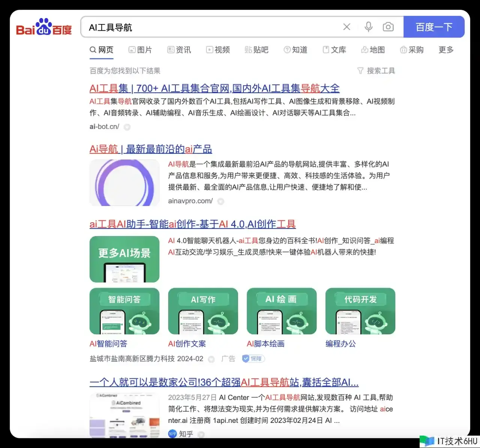Image resolution: width=480 pixels, height=448 pixels.
Task: Open the AI工具集 700+ result link
Action: pos(214,89)
